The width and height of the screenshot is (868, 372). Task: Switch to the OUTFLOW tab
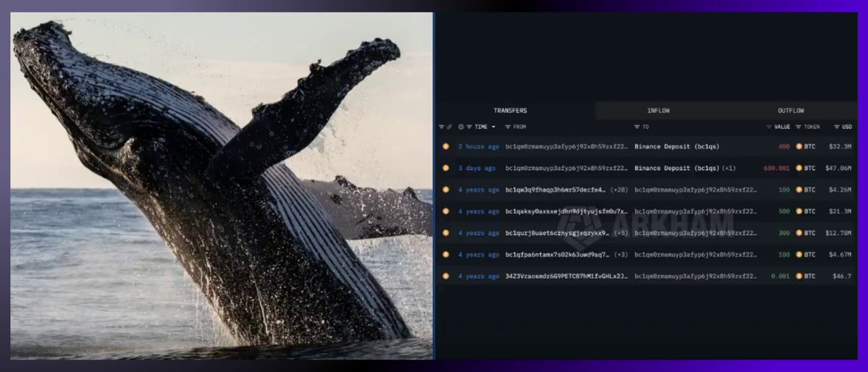pyautogui.click(x=791, y=111)
